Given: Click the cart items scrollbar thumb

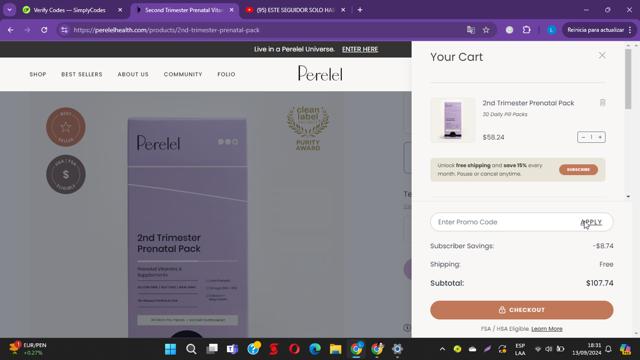Looking at the screenshot, I should pos(628,79).
